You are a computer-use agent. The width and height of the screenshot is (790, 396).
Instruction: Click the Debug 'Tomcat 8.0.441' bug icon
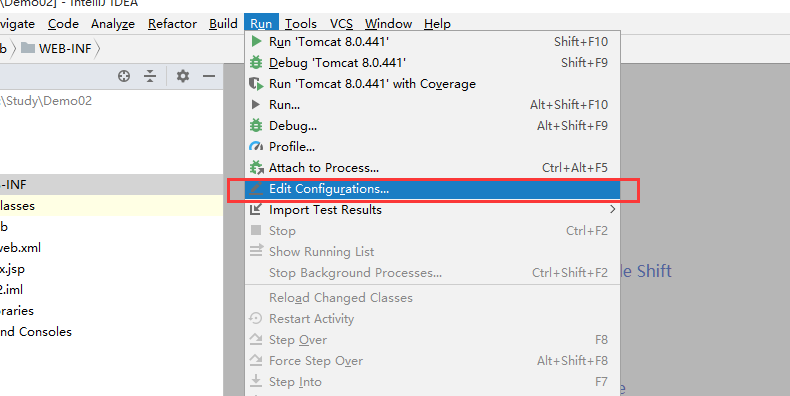(x=256, y=62)
